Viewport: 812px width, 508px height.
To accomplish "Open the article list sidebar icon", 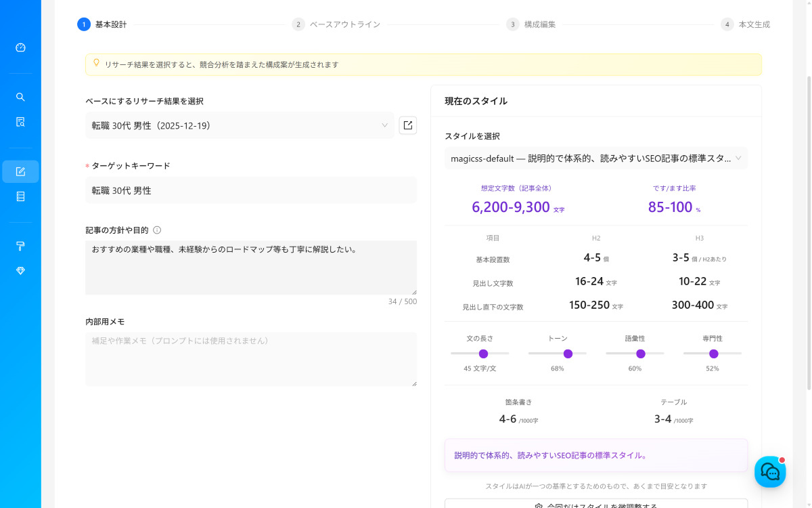I will pos(20,196).
